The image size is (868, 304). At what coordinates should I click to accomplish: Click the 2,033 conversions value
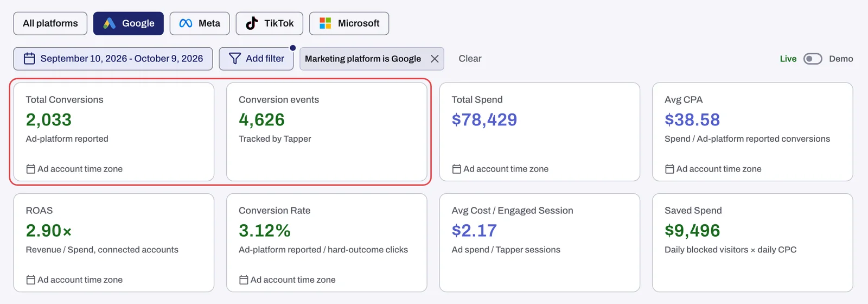click(x=49, y=119)
